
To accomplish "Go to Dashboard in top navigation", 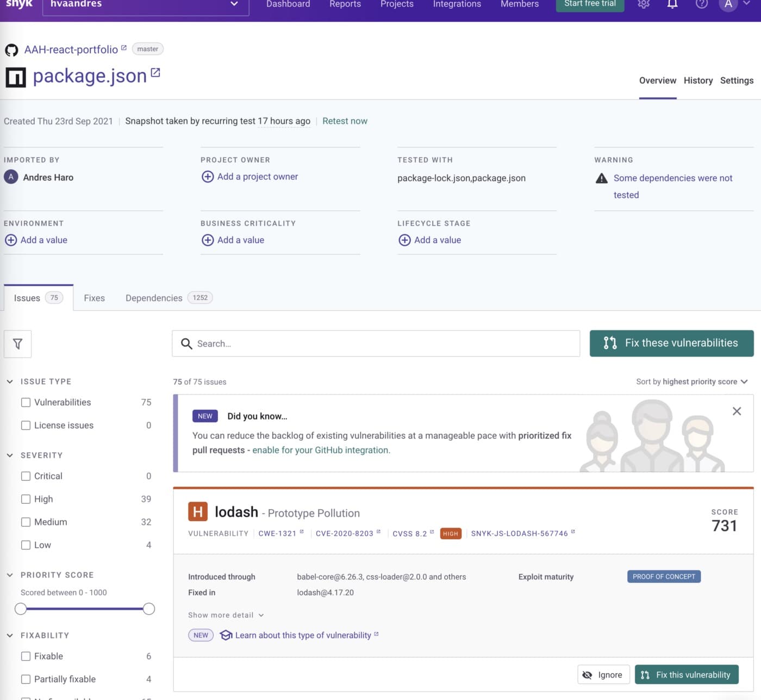I will tap(288, 4).
